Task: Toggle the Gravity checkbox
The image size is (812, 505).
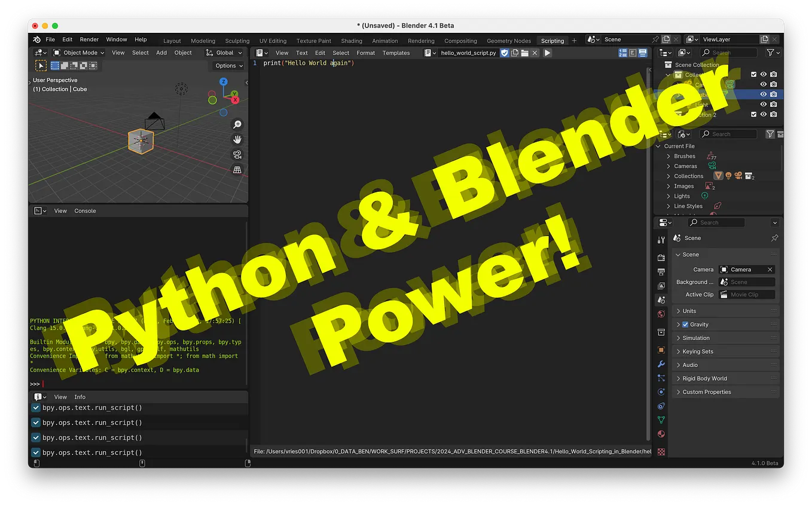Action: click(x=685, y=324)
